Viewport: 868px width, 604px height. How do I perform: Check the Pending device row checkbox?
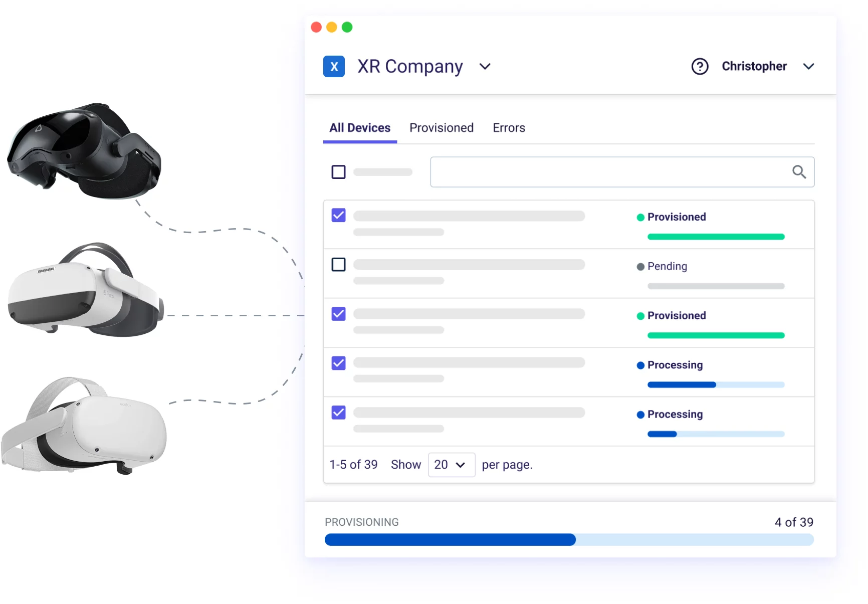pyautogui.click(x=339, y=265)
